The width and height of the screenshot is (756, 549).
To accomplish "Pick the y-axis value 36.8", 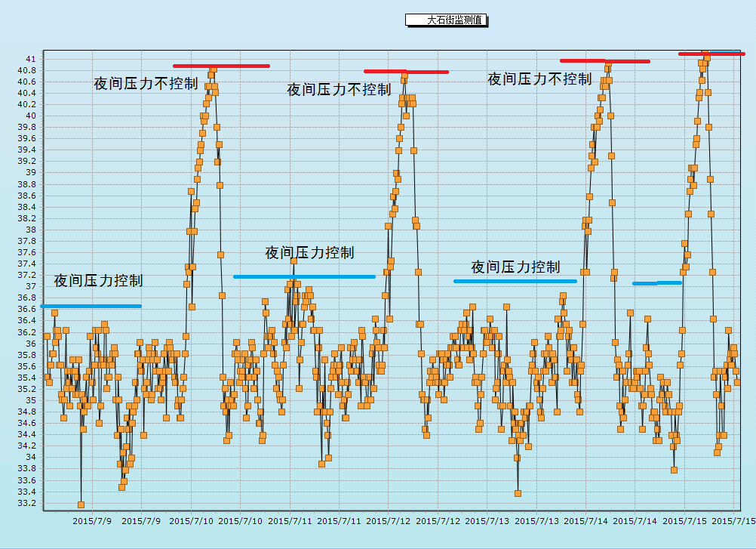I will 27,298.
